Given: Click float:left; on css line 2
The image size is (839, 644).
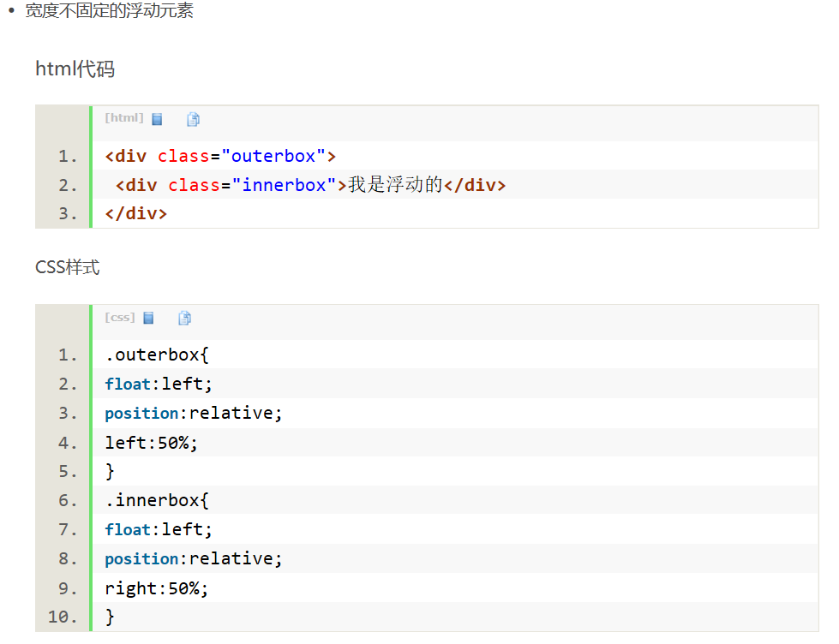Looking at the screenshot, I should click(159, 384).
